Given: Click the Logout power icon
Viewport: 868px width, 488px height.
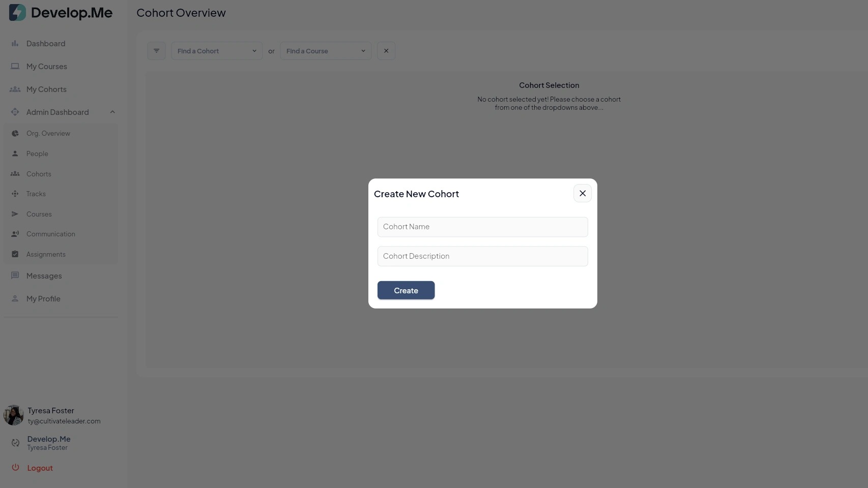Looking at the screenshot, I should pos(15,468).
